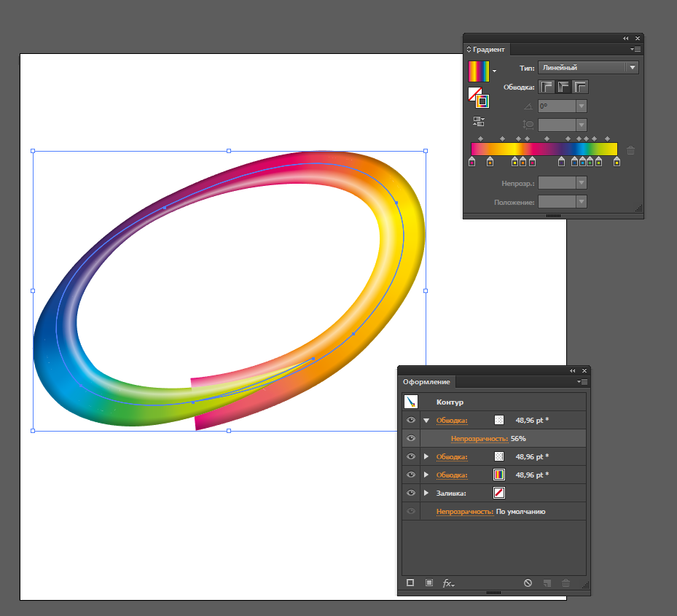Viewport: 677px width, 616px height.
Task: Click the top-center bounding box handle on canvas
Action: [229, 151]
